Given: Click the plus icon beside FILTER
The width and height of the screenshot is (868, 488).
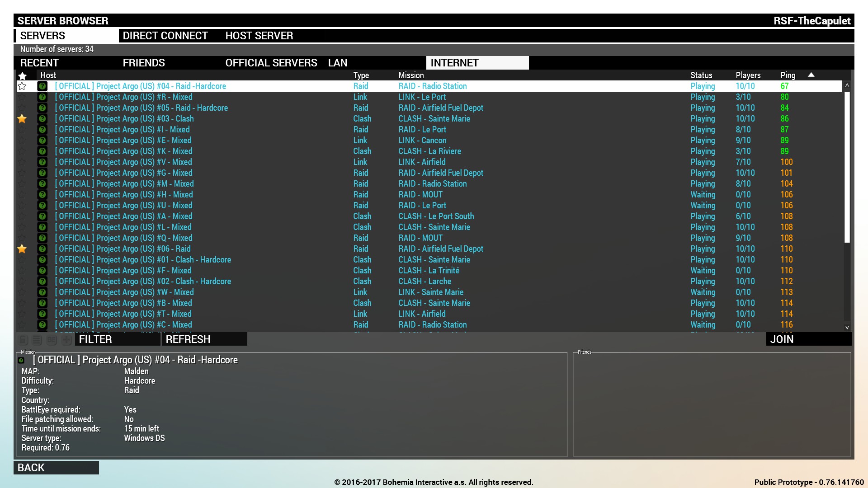Looking at the screenshot, I should click(66, 340).
